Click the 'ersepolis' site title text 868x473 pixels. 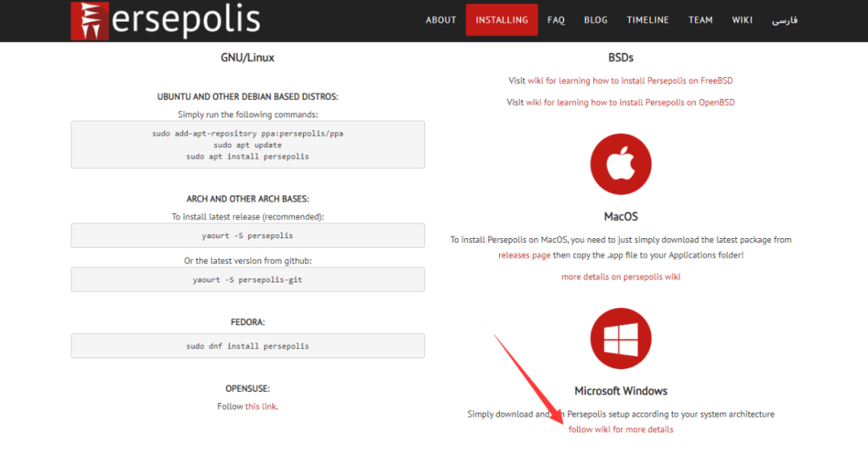tap(186, 20)
